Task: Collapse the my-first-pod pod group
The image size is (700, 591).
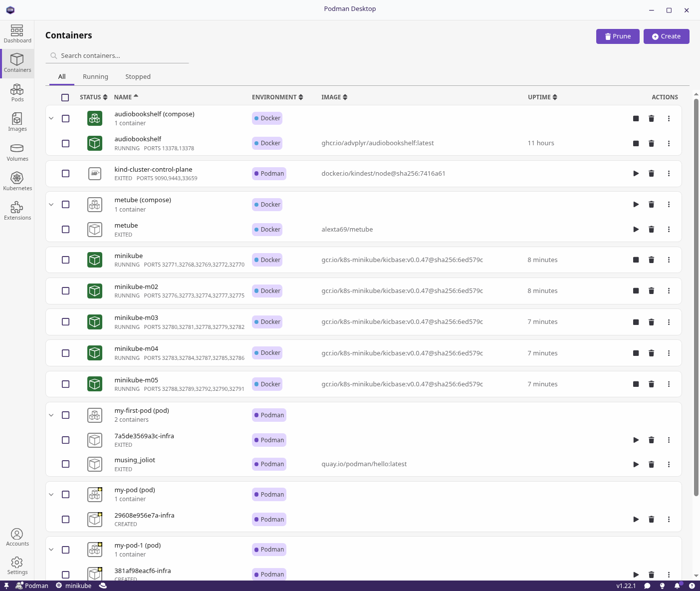Action: pos(51,415)
